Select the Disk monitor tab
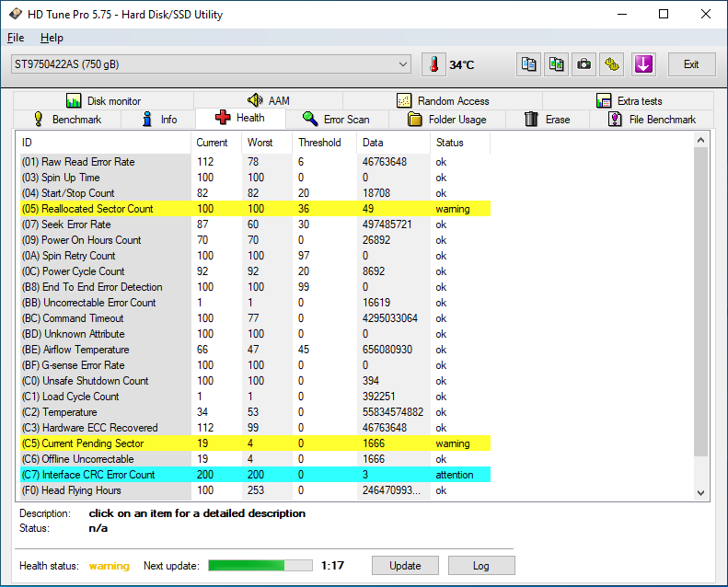Viewport: 728px width, 587px height. click(103, 101)
